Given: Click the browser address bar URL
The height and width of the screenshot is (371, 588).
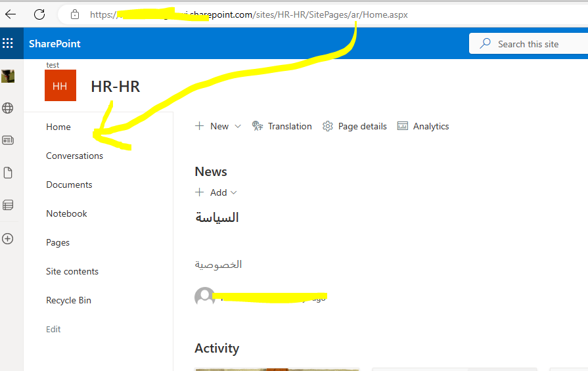Looking at the screenshot, I should pos(249,14).
